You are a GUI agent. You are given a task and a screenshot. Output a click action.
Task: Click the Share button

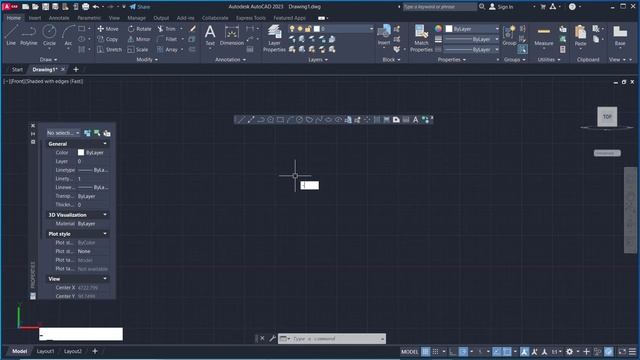pos(140,7)
